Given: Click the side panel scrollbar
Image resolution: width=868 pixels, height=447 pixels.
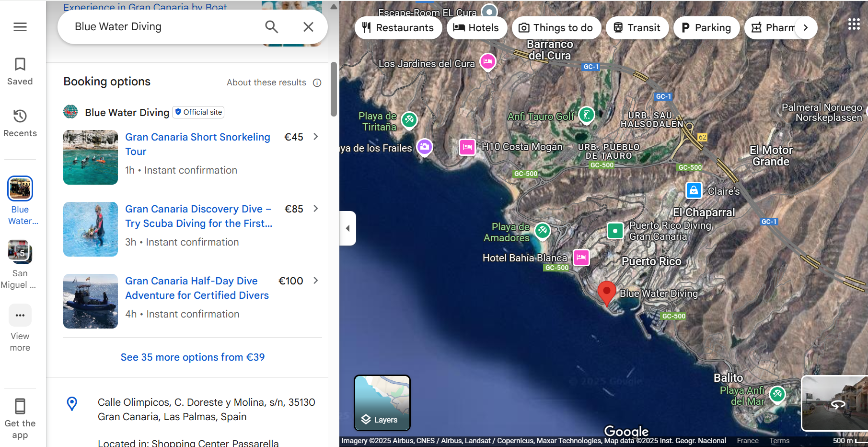Looking at the screenshot, I should (x=334, y=89).
